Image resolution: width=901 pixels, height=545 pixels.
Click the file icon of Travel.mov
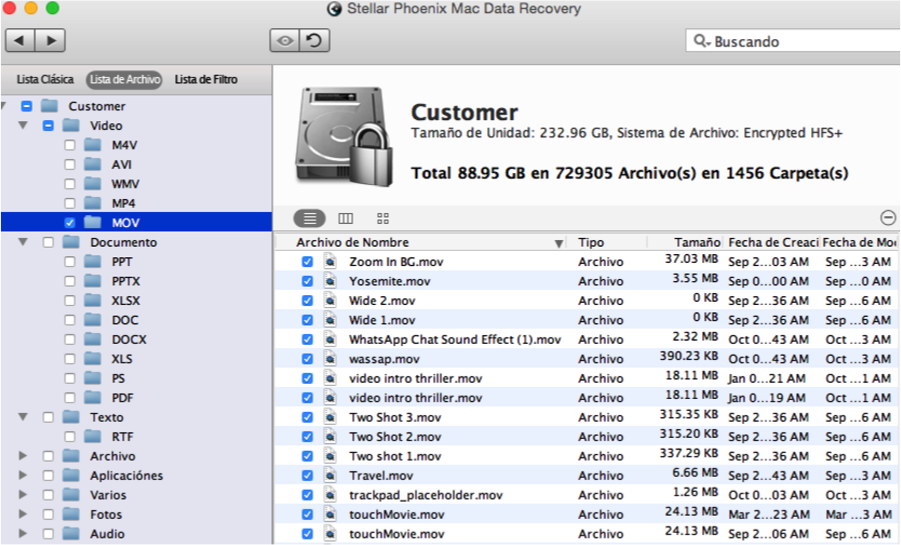pyautogui.click(x=330, y=475)
